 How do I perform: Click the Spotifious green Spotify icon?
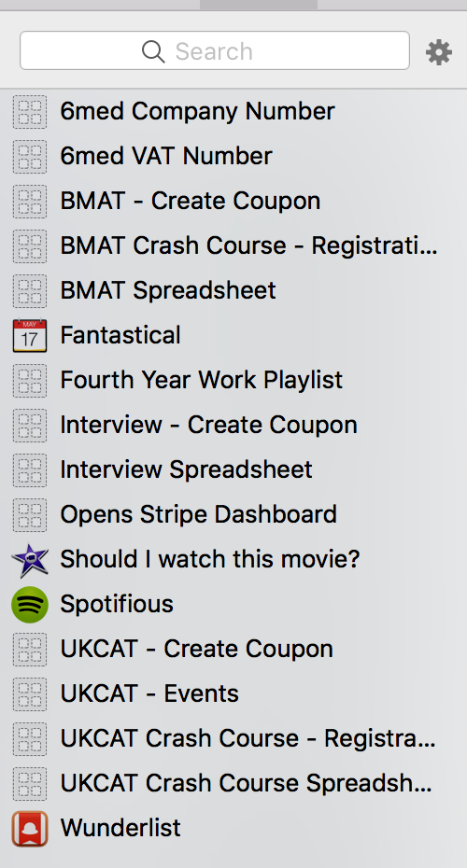(30, 605)
